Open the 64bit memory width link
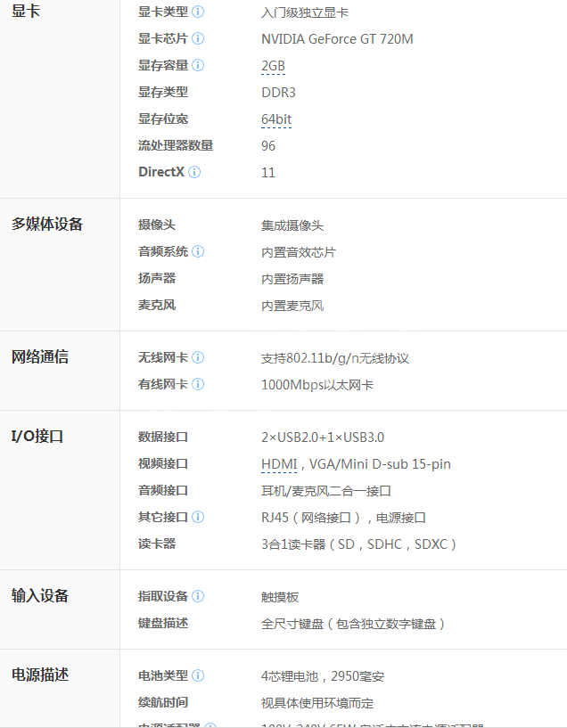567x728 pixels. [x=276, y=119]
